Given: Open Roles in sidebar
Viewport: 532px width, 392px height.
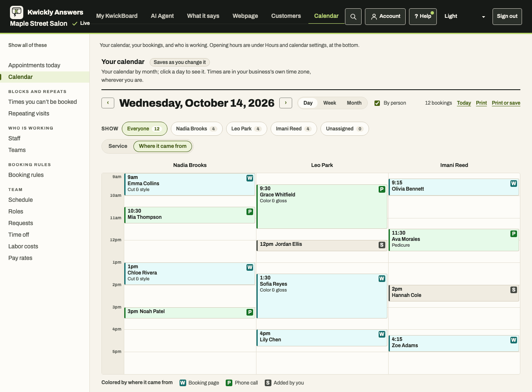Looking at the screenshot, I should pyautogui.click(x=44, y=211).
